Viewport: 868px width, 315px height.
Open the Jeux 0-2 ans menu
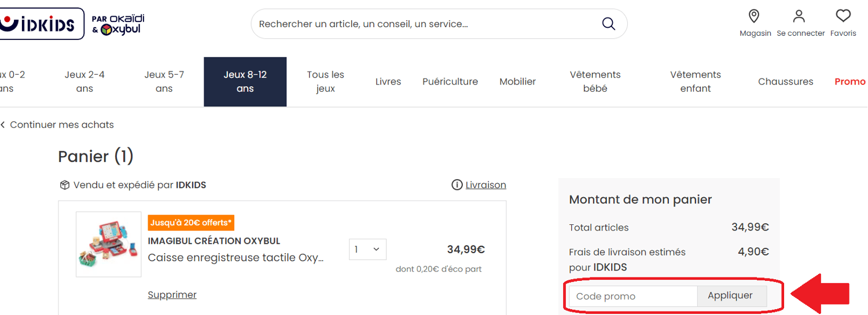point(12,81)
